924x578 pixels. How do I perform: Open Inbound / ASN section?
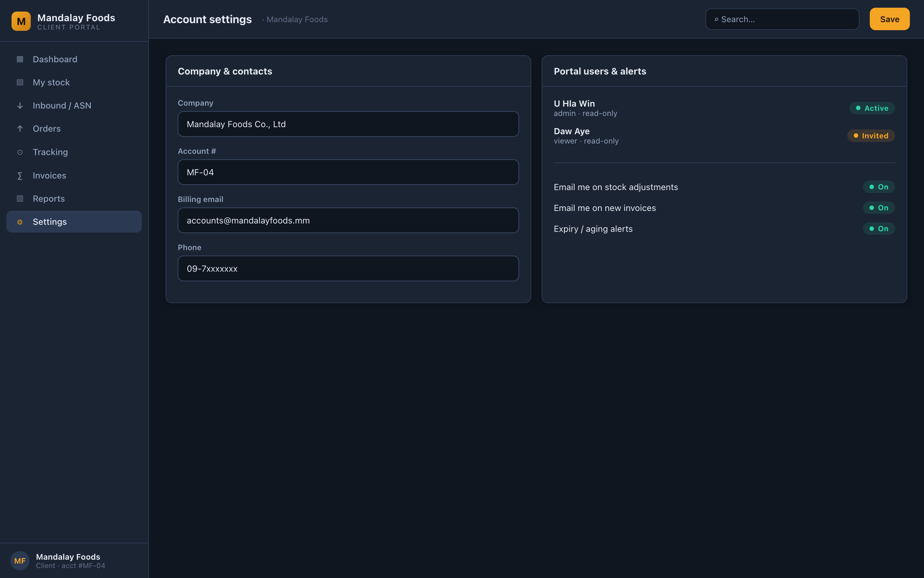click(74, 106)
